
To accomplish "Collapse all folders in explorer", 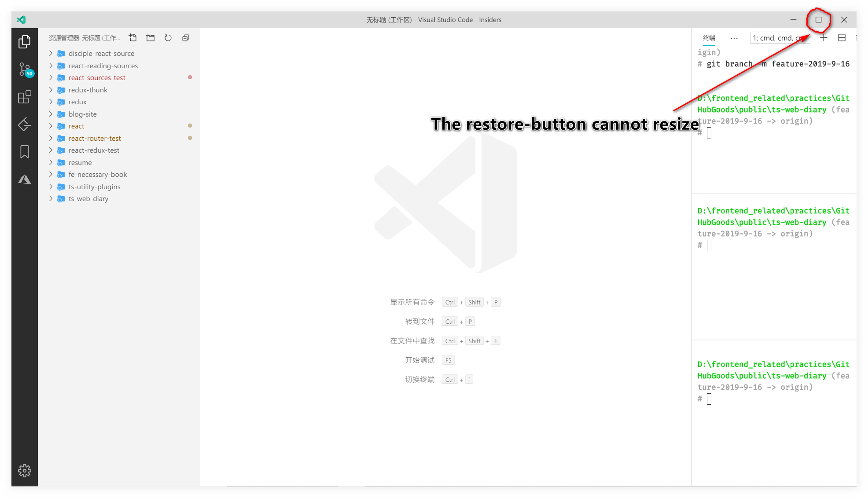I will coord(186,38).
